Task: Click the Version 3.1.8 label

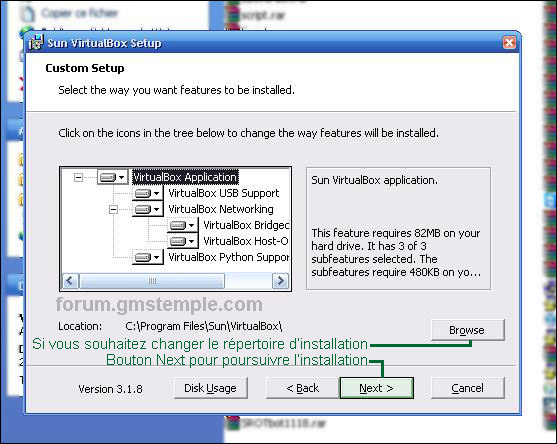Action: point(110,389)
